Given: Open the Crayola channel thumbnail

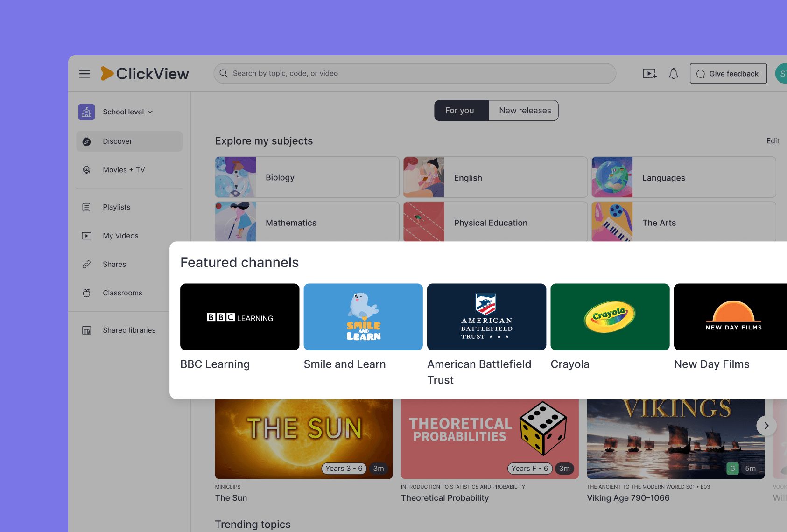Looking at the screenshot, I should [x=610, y=317].
